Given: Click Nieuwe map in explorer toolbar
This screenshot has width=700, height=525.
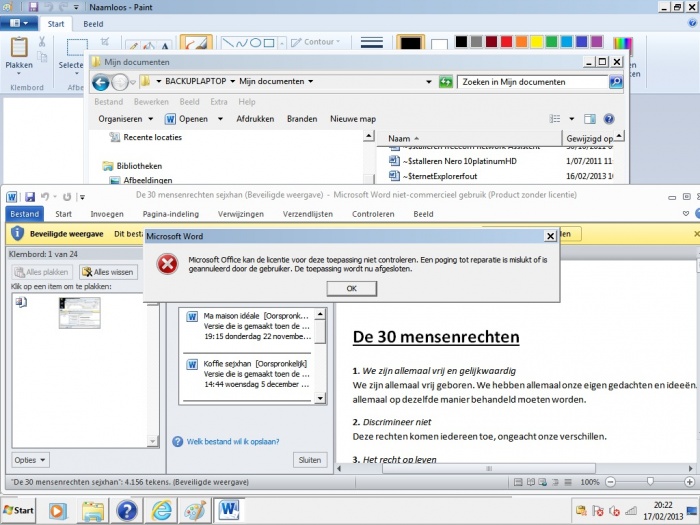Looking at the screenshot, I should click(353, 119).
